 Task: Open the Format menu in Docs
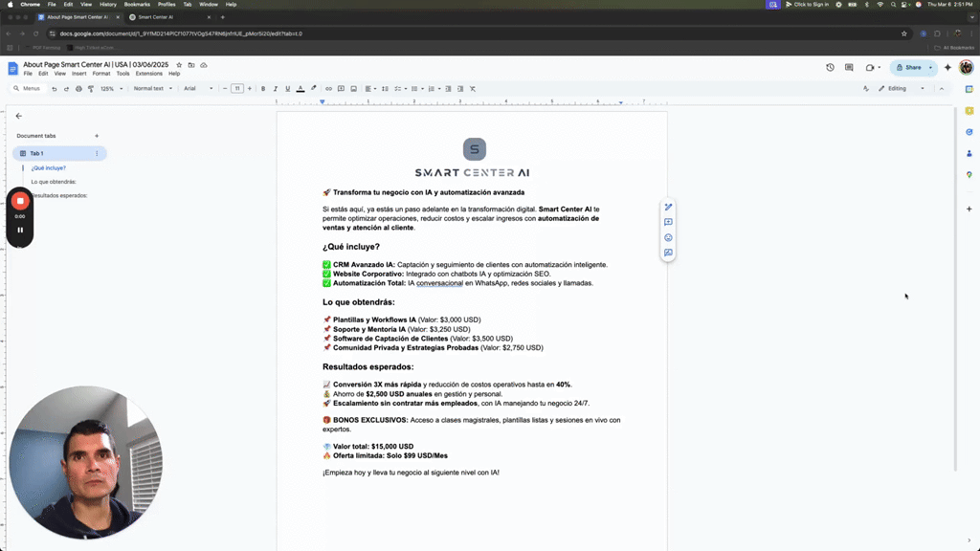pyautogui.click(x=101, y=74)
